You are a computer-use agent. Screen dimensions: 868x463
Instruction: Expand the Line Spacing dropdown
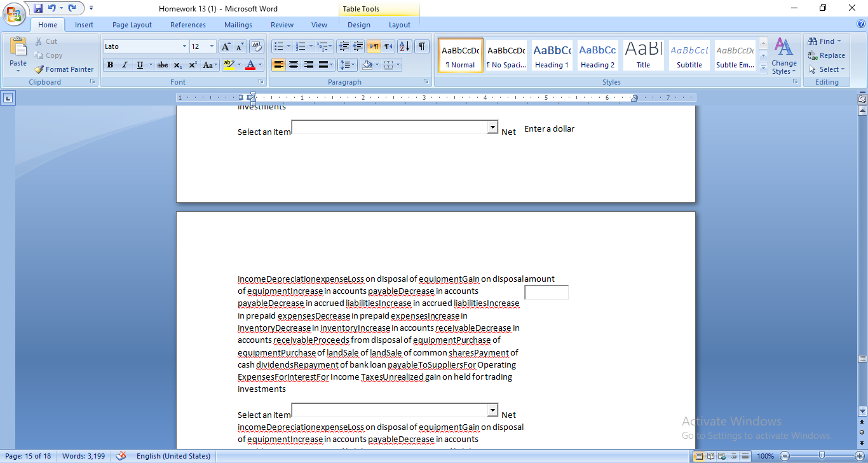coord(347,65)
